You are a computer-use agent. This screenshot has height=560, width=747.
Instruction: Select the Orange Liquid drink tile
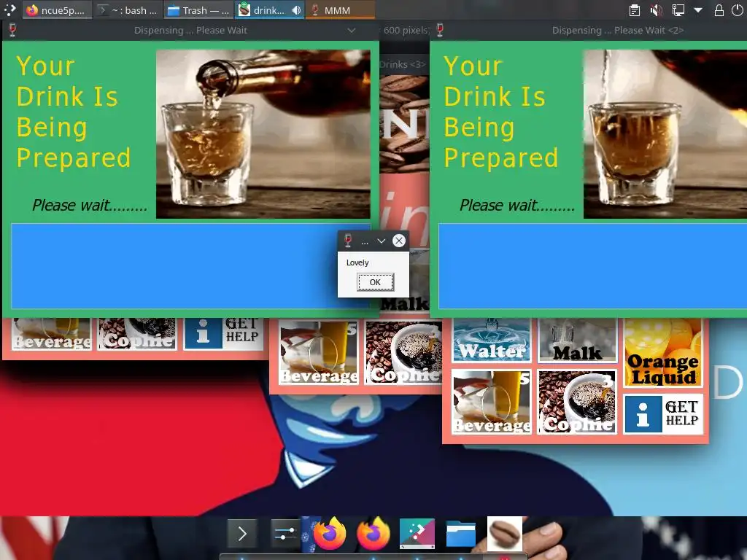coord(663,354)
